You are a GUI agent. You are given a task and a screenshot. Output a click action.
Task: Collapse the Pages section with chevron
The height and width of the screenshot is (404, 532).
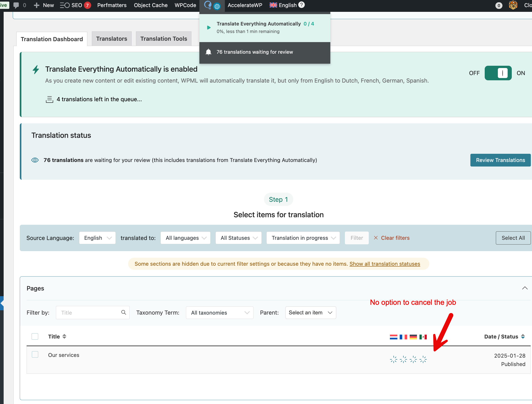[525, 288]
